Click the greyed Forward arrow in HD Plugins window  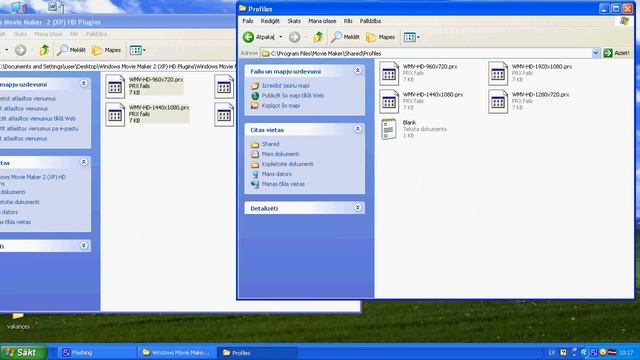tap(20, 50)
